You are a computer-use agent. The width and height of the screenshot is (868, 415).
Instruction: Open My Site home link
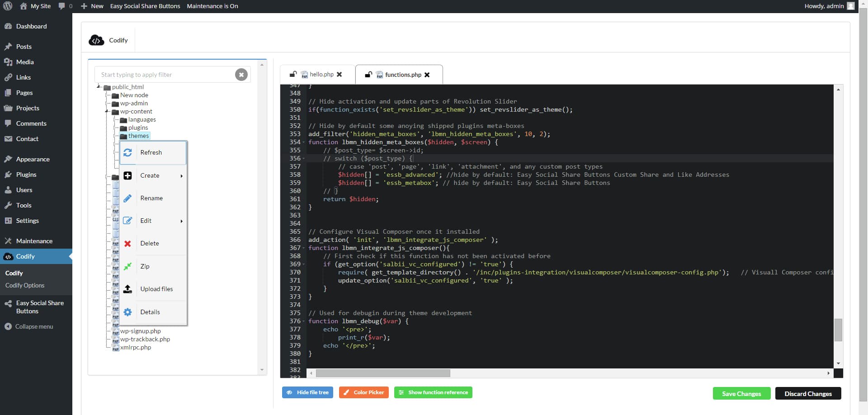[x=36, y=6]
